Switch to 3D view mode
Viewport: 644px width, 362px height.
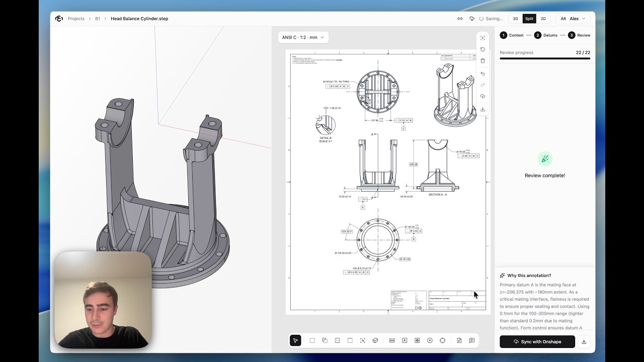(515, 19)
